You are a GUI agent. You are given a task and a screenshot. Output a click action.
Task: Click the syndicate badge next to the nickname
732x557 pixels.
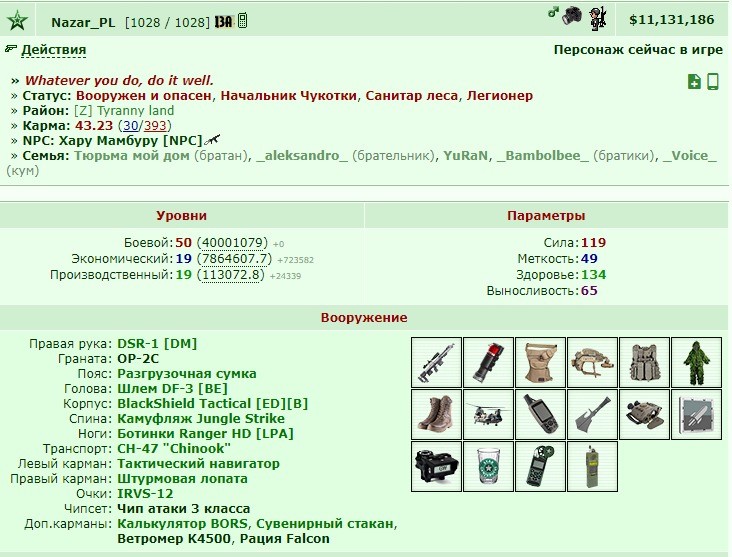coord(223,21)
